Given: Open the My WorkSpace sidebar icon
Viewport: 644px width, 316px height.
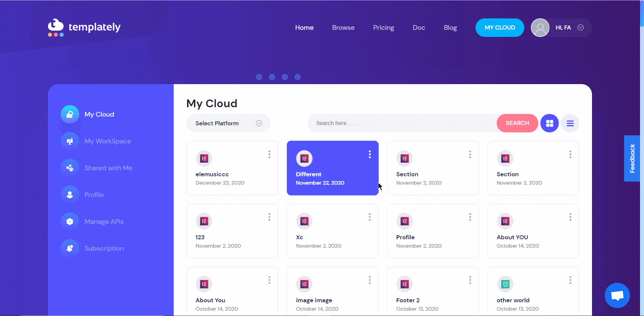Looking at the screenshot, I should (70, 141).
